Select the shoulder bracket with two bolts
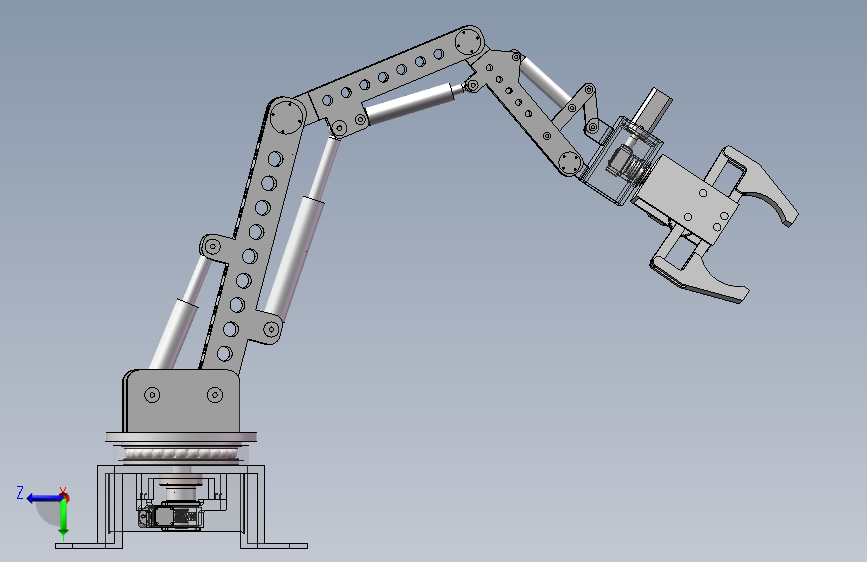867x562 pixels. coord(181,401)
